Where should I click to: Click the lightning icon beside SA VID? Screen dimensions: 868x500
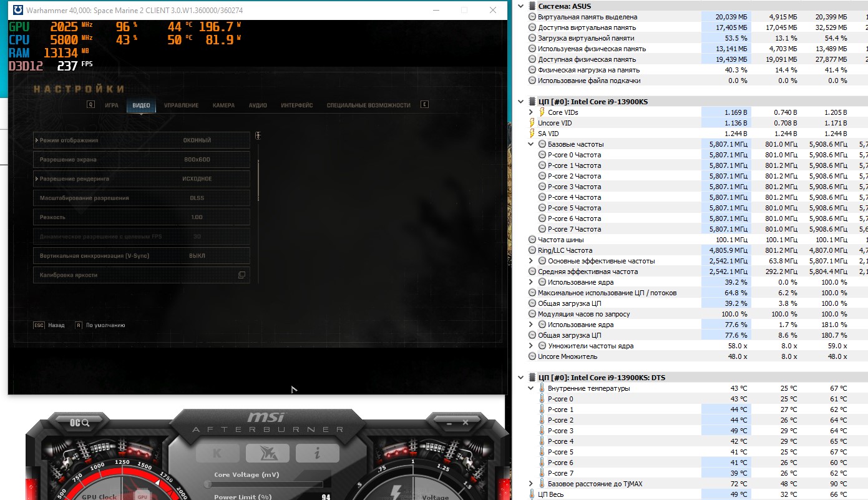pyautogui.click(x=532, y=134)
